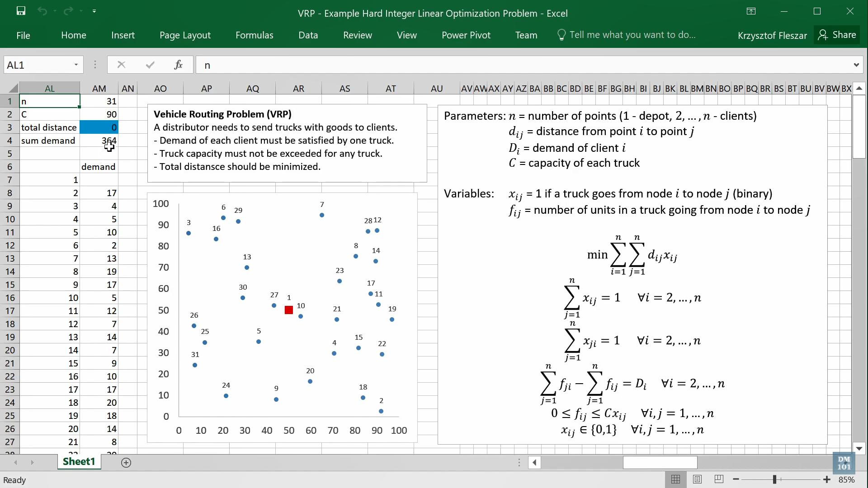Viewport: 868px width, 488px height.
Task: Click the Select All corner triangle
Action: [13, 88]
